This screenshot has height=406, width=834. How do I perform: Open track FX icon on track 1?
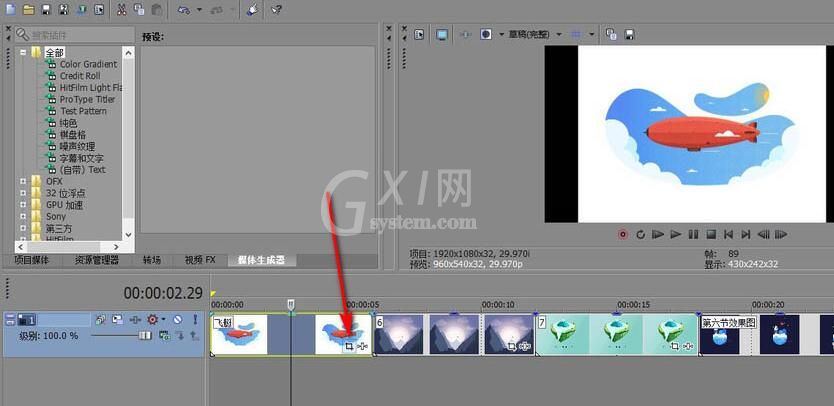pyautogui.click(x=136, y=319)
